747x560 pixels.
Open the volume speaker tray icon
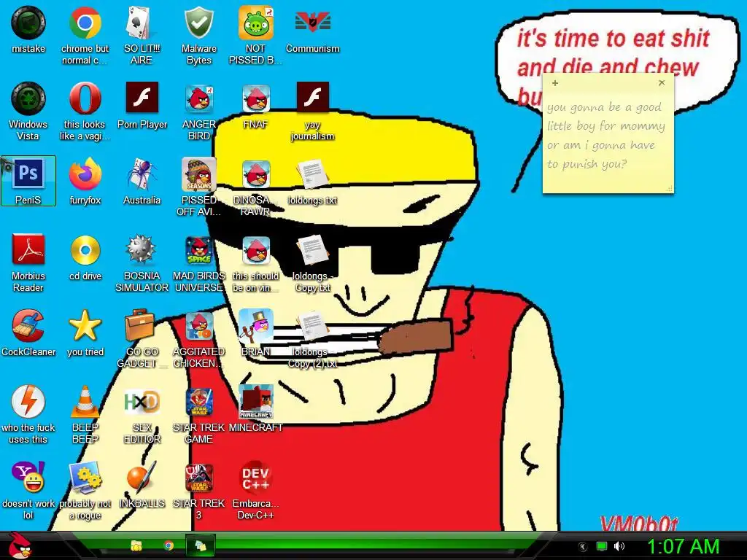point(619,546)
